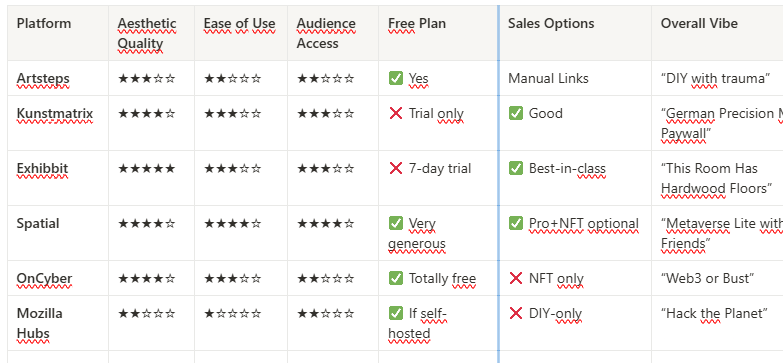Click the green checkmark beside Very generous
This screenshot has height=363, width=783.
(395, 223)
